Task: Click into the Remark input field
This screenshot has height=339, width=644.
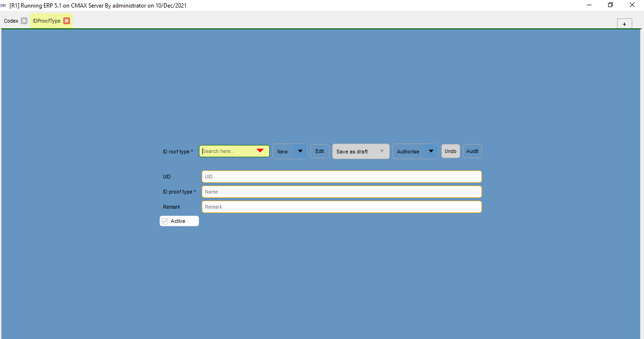Action: click(x=342, y=207)
